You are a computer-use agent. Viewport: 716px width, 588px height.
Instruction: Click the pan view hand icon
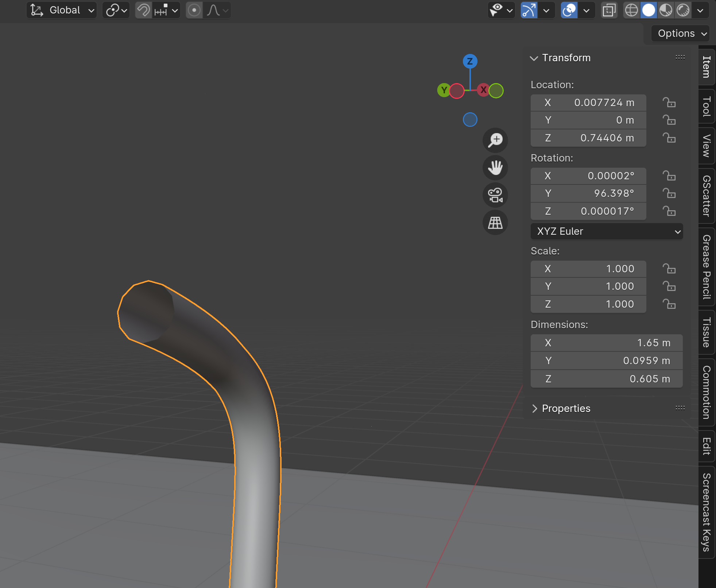(495, 168)
